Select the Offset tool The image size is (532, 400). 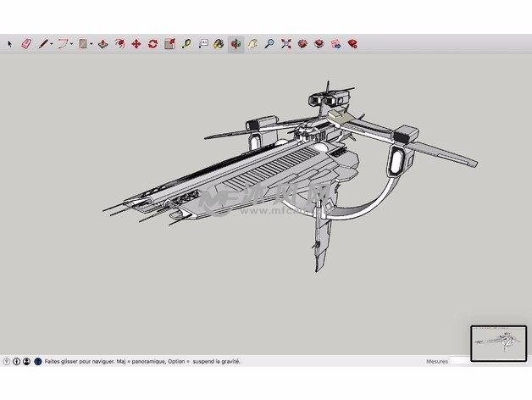coord(119,43)
